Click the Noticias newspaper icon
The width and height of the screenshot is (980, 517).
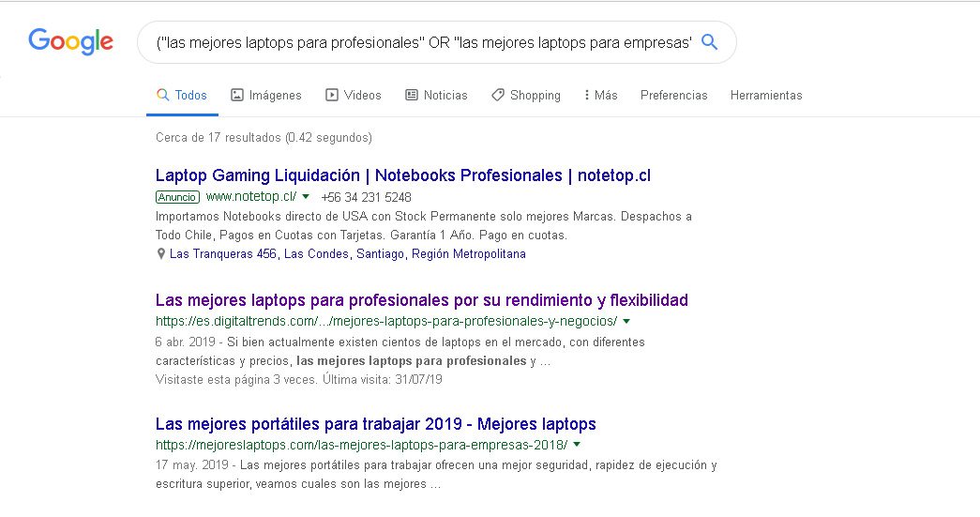[412, 95]
